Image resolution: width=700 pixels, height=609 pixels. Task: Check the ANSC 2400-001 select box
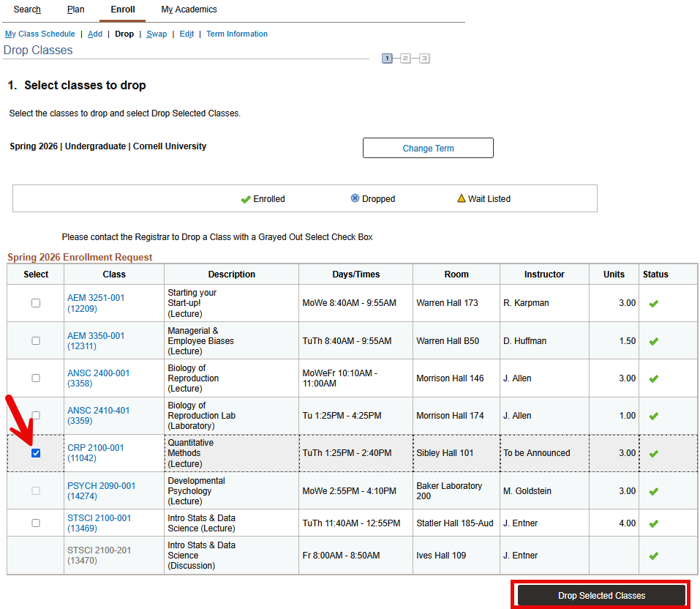click(x=35, y=378)
